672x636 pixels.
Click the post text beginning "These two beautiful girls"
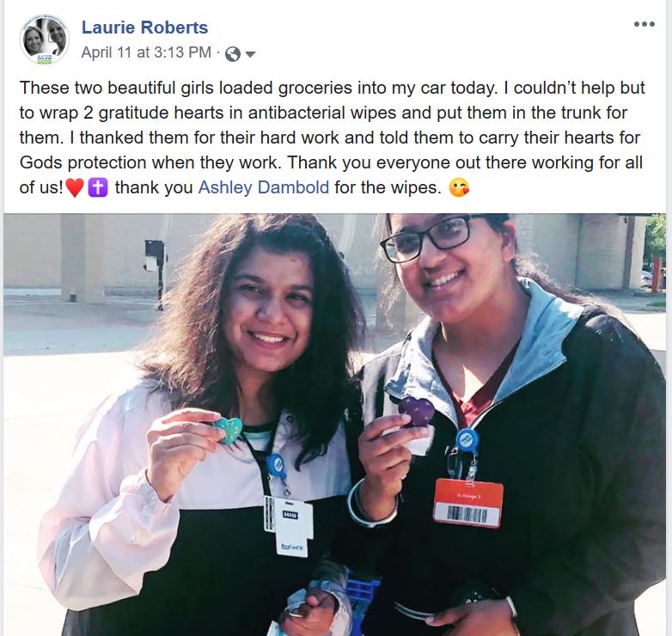tap(333, 138)
